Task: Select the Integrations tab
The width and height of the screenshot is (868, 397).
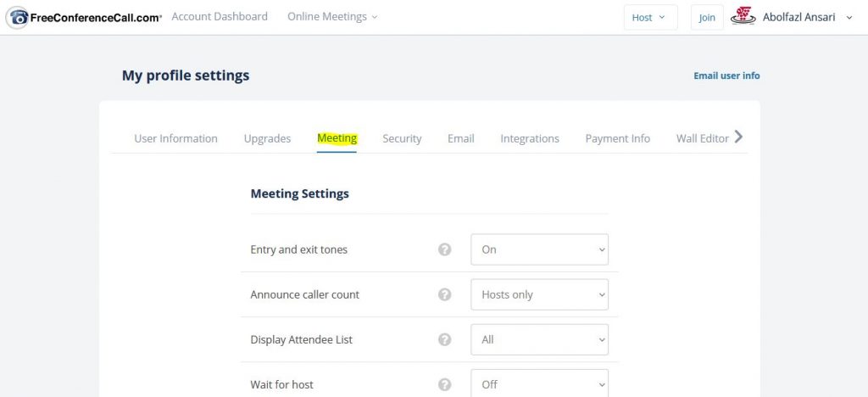Action: pos(530,138)
